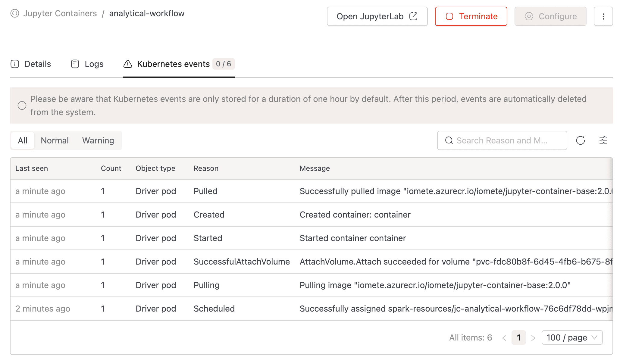Click the refresh events icon
Image resolution: width=620 pixels, height=364 pixels.
pyautogui.click(x=580, y=140)
